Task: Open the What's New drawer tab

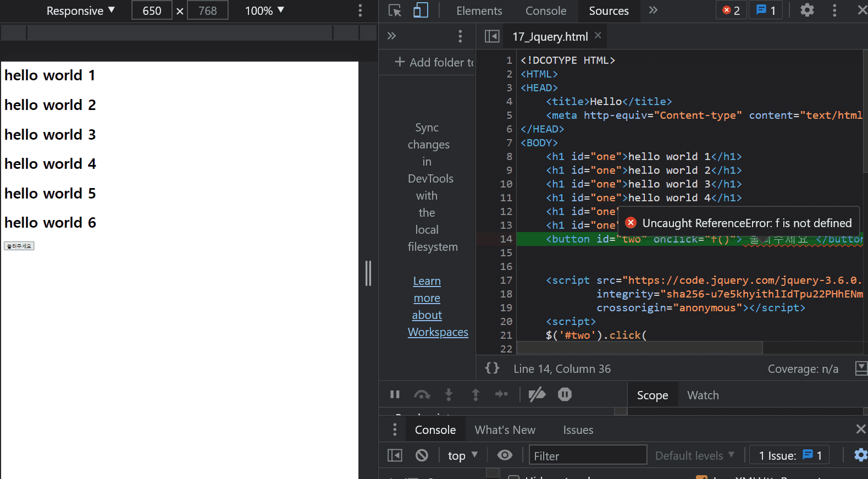Action: [505, 430]
